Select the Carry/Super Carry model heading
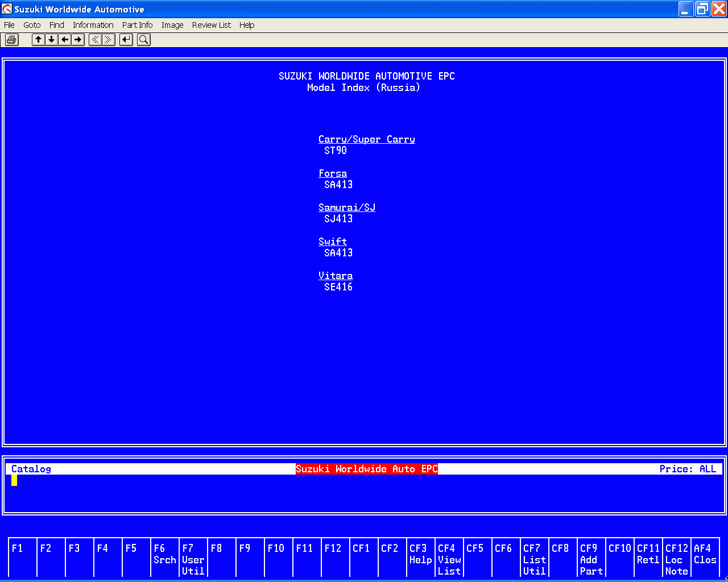 click(367, 139)
